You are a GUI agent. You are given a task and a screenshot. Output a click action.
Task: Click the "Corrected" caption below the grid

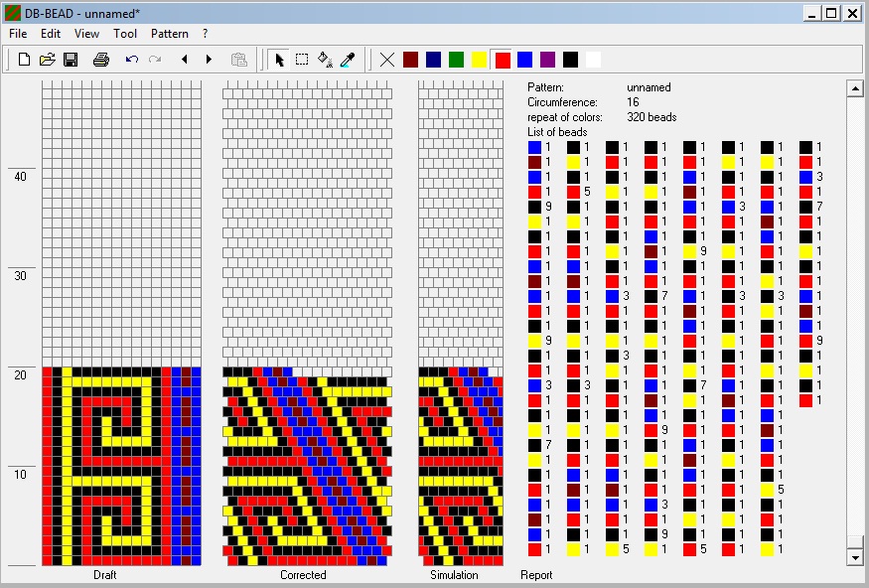tap(303, 575)
